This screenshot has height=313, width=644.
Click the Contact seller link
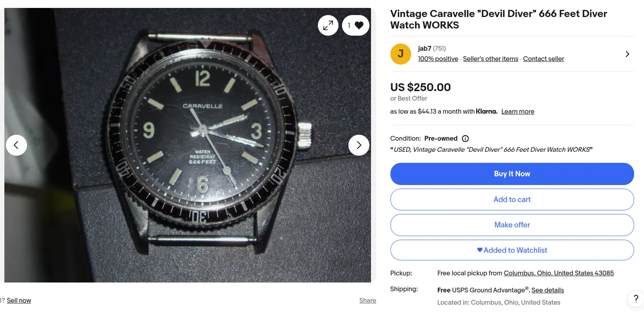click(x=543, y=59)
